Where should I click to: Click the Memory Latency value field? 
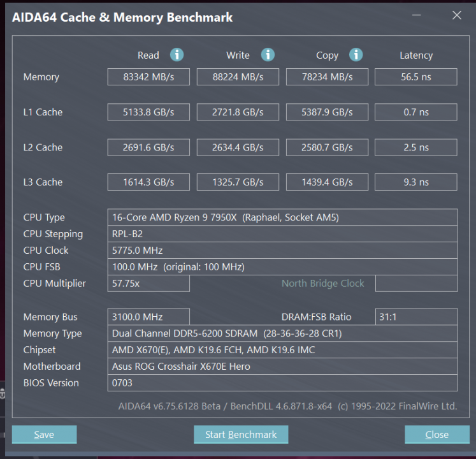415,77
